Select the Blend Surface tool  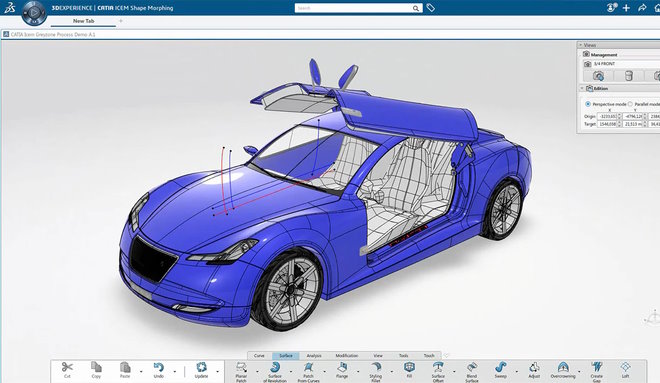click(472, 372)
